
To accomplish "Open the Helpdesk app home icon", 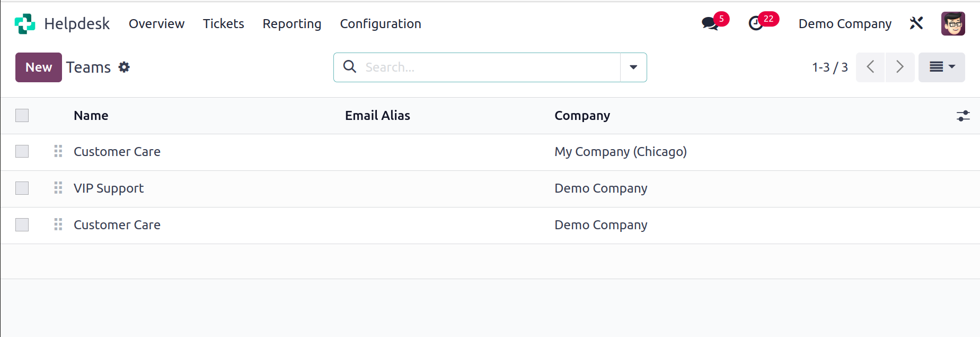I will [x=25, y=24].
